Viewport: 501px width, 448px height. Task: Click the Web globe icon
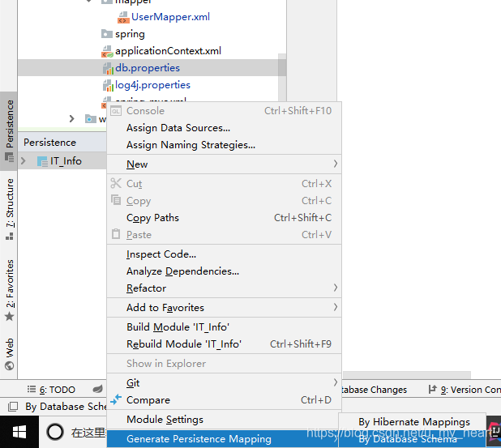9,365
